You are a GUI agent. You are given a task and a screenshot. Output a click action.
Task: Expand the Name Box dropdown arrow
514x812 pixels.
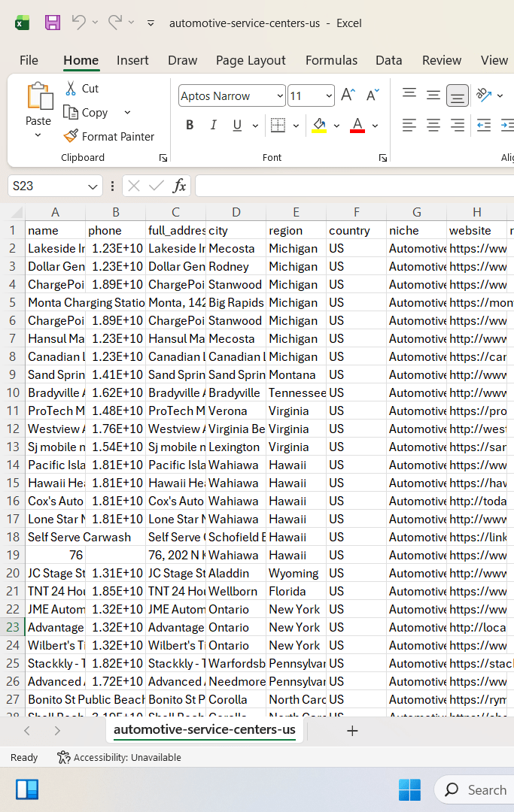click(x=93, y=186)
